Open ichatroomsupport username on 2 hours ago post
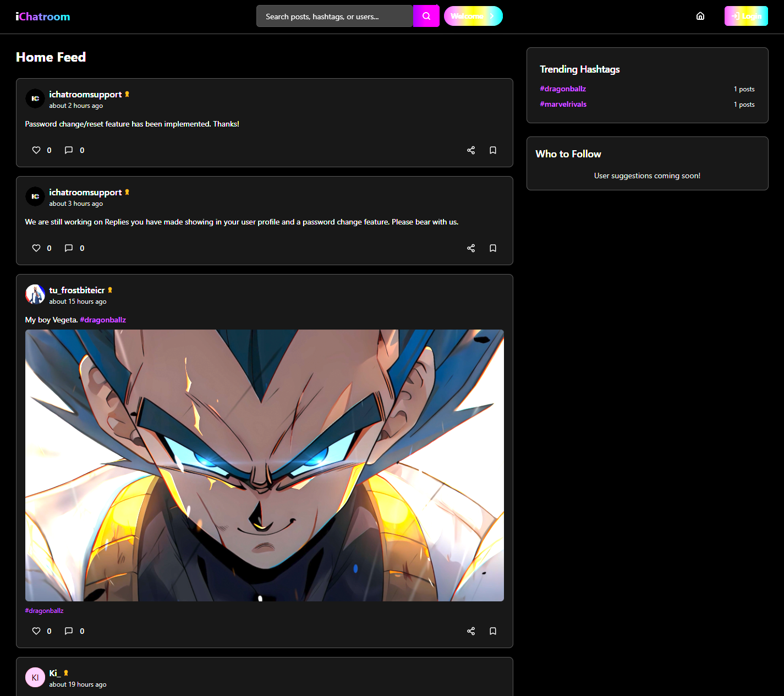784x696 pixels. 85,94
